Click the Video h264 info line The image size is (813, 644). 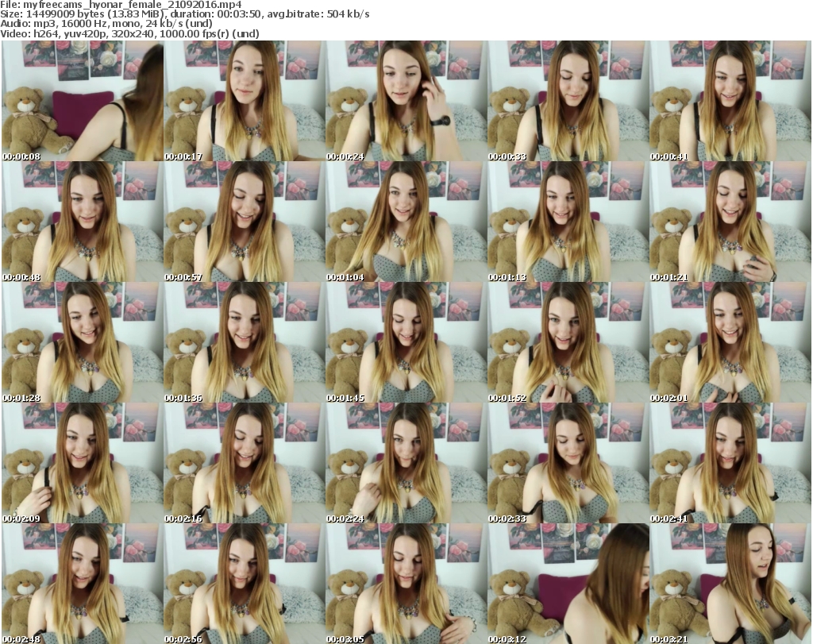(129, 33)
